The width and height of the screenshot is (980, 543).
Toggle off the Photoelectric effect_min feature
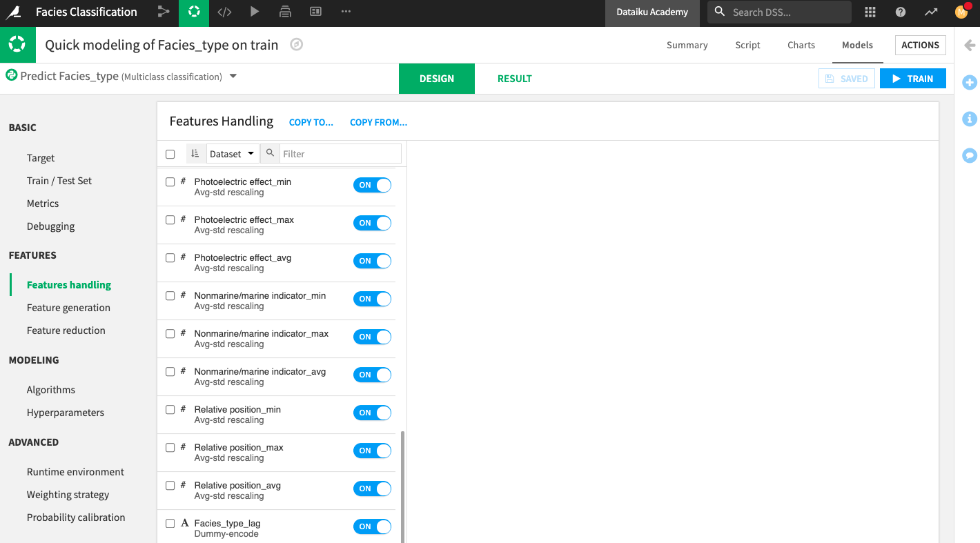point(372,185)
